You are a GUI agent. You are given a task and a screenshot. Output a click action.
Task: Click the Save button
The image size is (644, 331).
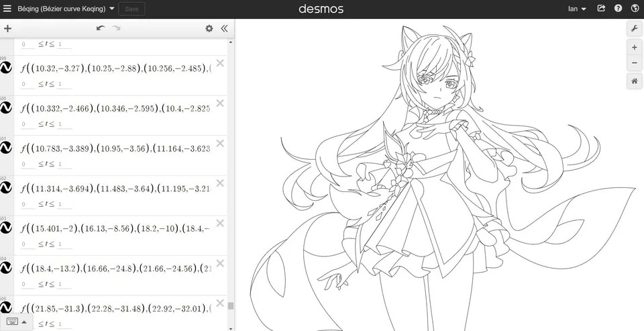tap(132, 9)
